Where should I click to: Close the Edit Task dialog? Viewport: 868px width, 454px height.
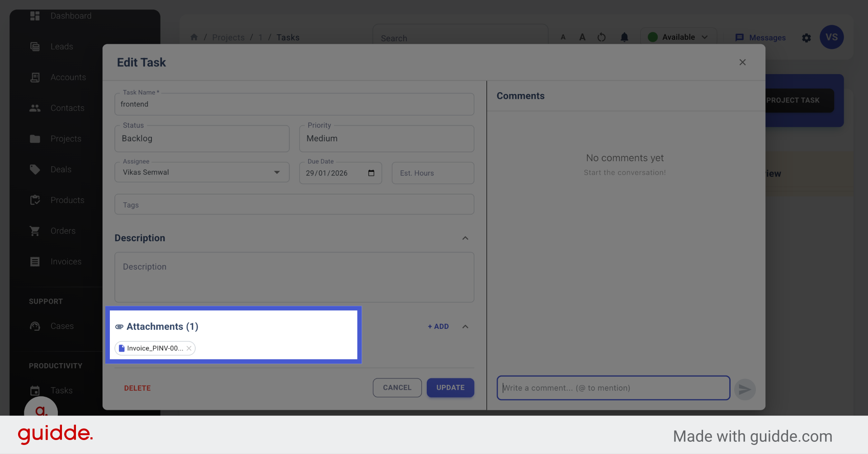[742, 62]
